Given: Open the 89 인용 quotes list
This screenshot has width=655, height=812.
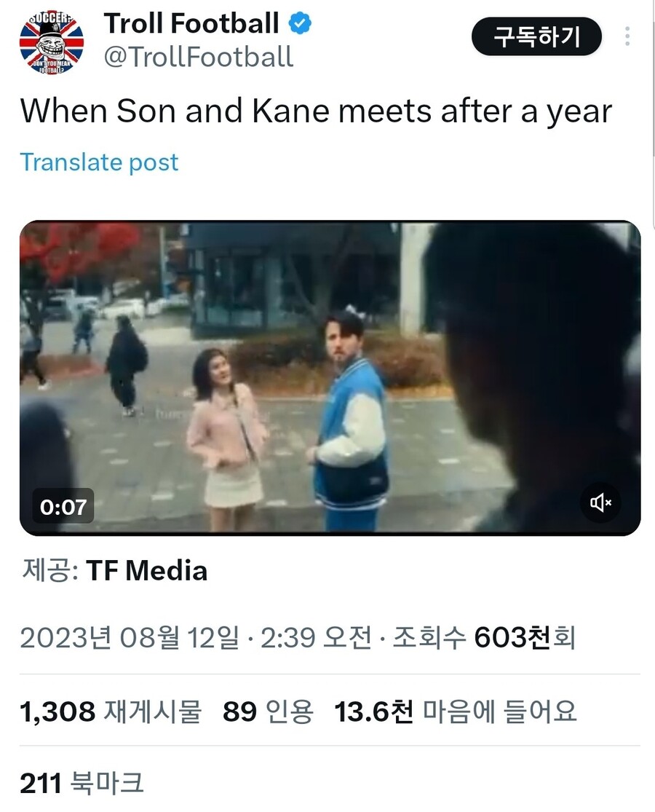Looking at the screenshot, I should click(268, 712).
